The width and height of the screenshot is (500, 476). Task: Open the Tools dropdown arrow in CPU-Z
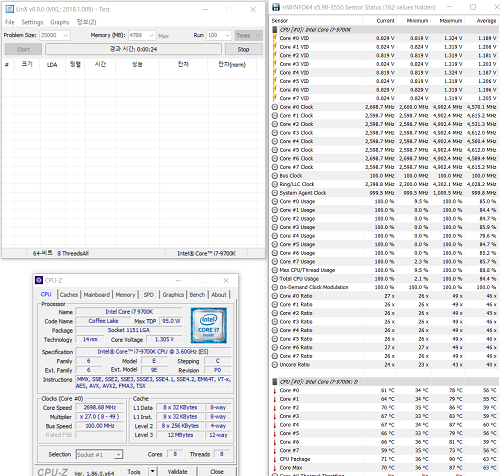[x=152, y=471]
